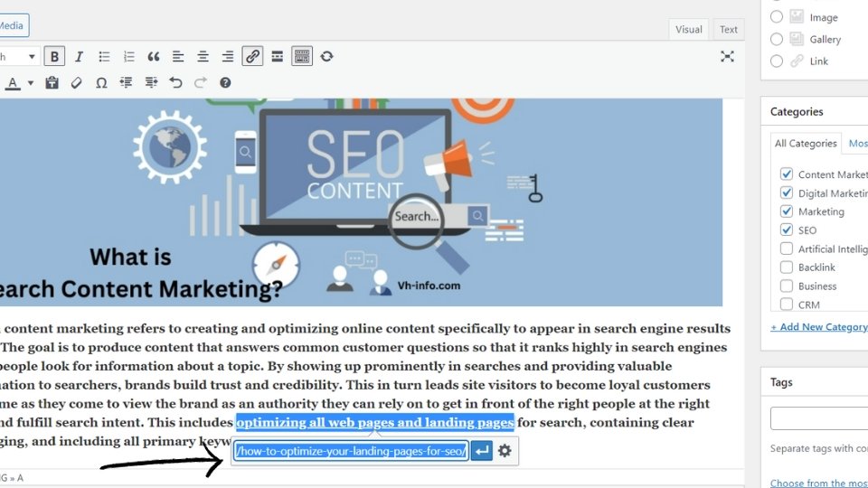Screen dimensions: 868x488
Task: Click the link URL input field
Action: [x=352, y=451]
